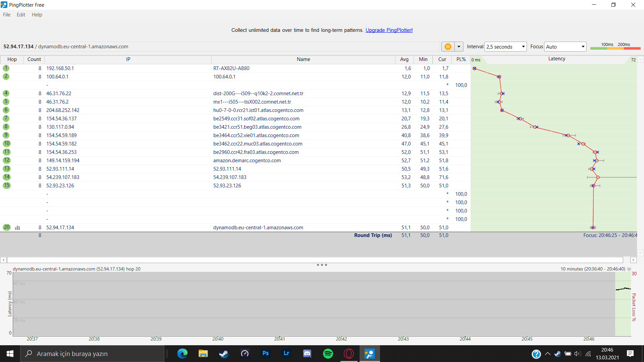The height and width of the screenshot is (362, 644).
Task: Click the green hop 1 circle icon
Action: 6,68
